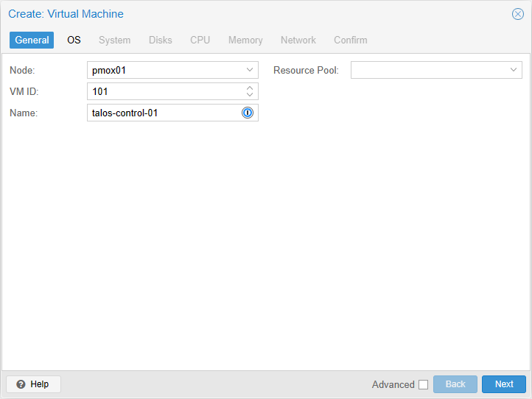Switch to the Memory tab
The width and height of the screenshot is (532, 399).
coord(245,40)
